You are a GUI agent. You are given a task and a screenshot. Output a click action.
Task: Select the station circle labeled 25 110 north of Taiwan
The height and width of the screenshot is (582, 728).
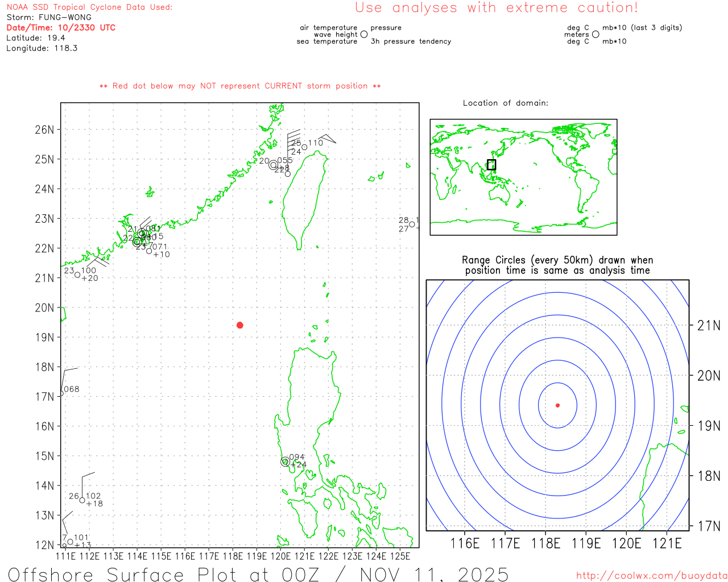tap(304, 147)
